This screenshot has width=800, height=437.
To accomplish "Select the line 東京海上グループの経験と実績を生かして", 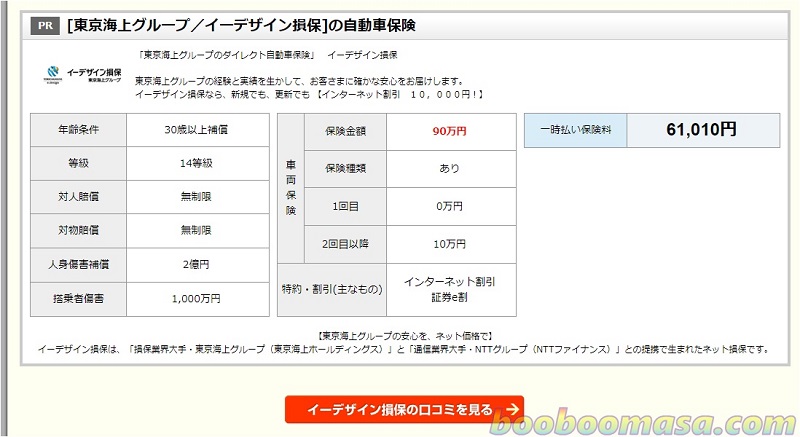I will point(299,81).
